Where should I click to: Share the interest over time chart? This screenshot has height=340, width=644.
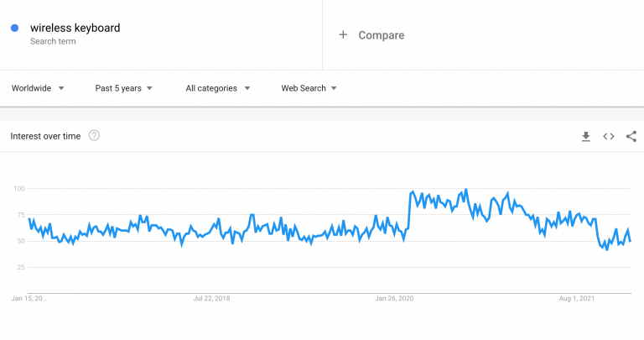click(x=631, y=137)
